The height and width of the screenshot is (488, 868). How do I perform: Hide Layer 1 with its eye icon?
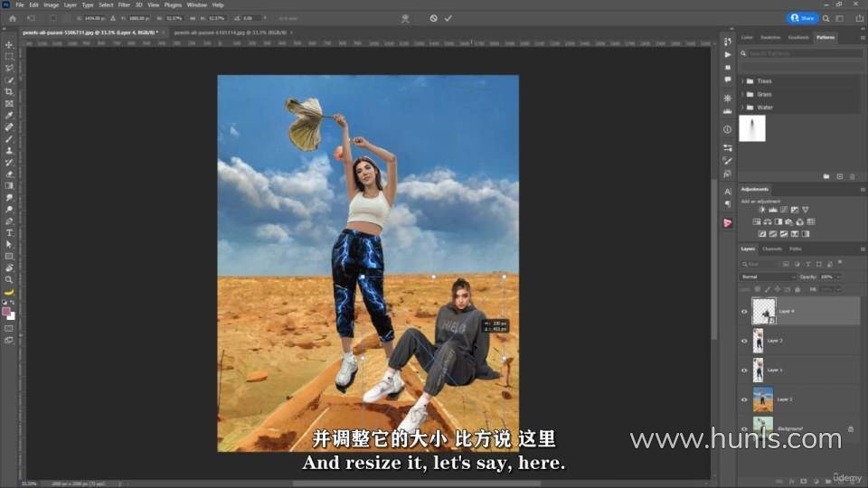tap(744, 371)
